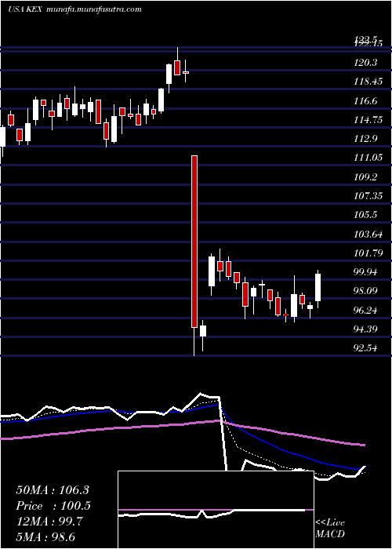Viewport: 392px width, 549px height.
Task: Click inside the MACD inset chart panel
Action: (216, 510)
